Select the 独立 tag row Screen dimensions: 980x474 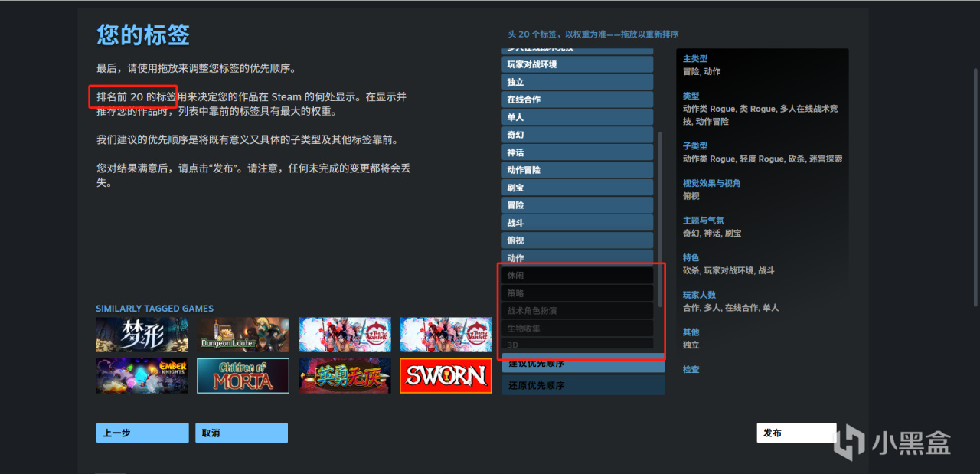click(x=577, y=82)
